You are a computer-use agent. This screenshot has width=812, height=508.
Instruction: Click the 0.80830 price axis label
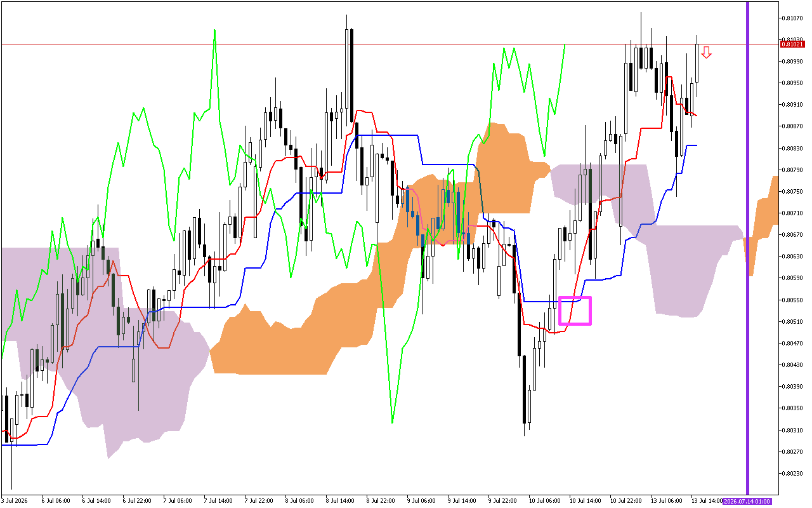click(x=792, y=148)
